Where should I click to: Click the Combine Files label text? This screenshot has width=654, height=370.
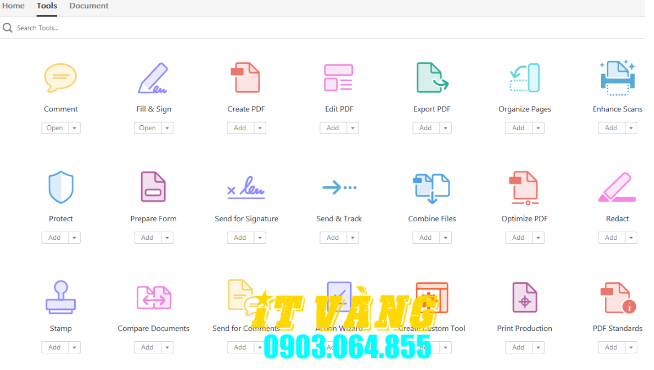pyautogui.click(x=432, y=219)
